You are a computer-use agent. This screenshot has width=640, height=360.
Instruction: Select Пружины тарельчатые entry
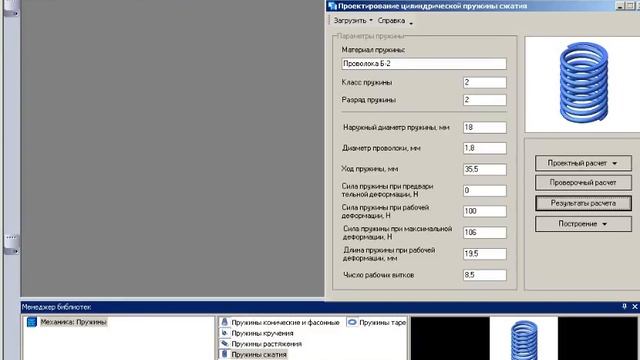coord(382,322)
